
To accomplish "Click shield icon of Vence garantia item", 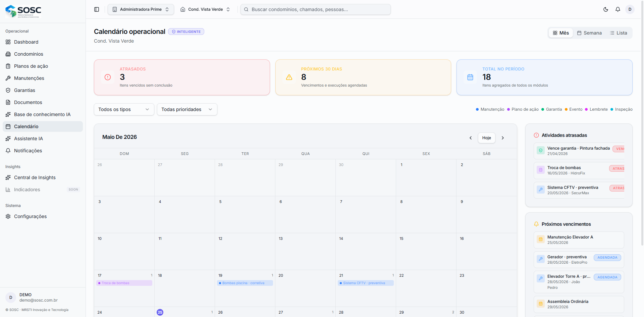I will [x=541, y=150].
